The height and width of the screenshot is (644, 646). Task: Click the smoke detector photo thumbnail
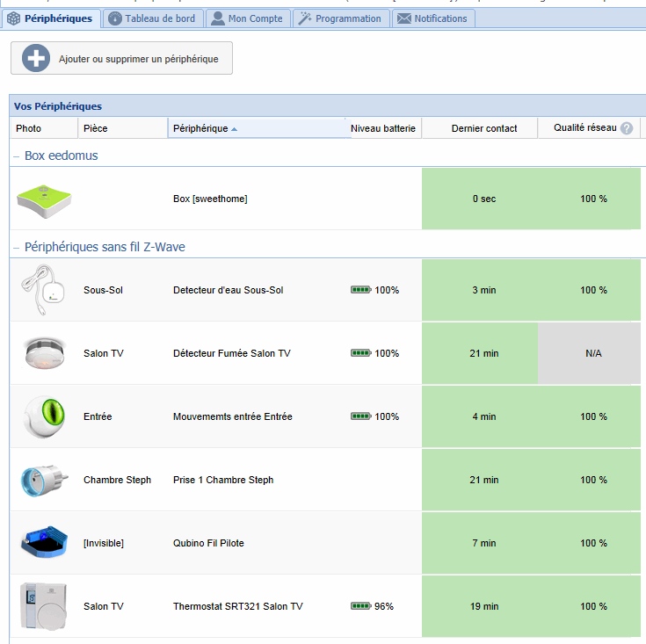[x=45, y=353]
